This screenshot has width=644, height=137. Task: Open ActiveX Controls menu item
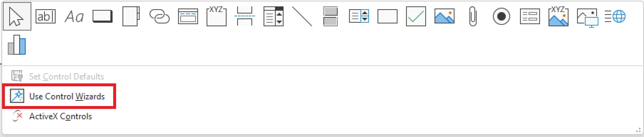coord(52,116)
